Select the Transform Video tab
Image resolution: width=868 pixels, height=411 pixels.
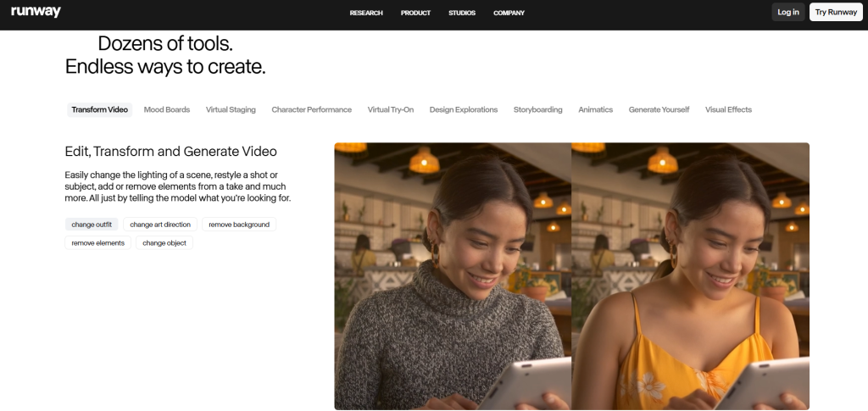click(99, 109)
